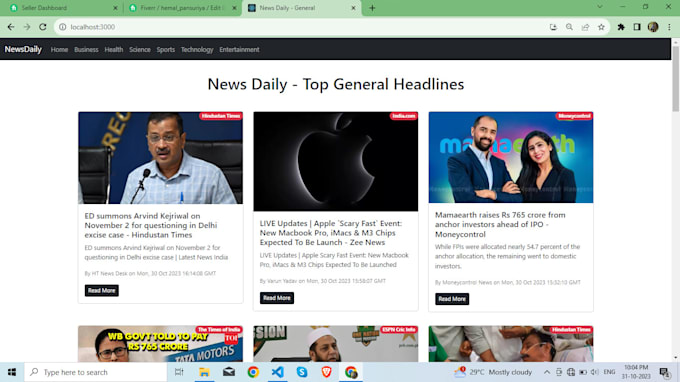The image size is (680, 382).
Task: Click the Mamaearth raises Rs 765 crore headline
Action: click(500, 225)
